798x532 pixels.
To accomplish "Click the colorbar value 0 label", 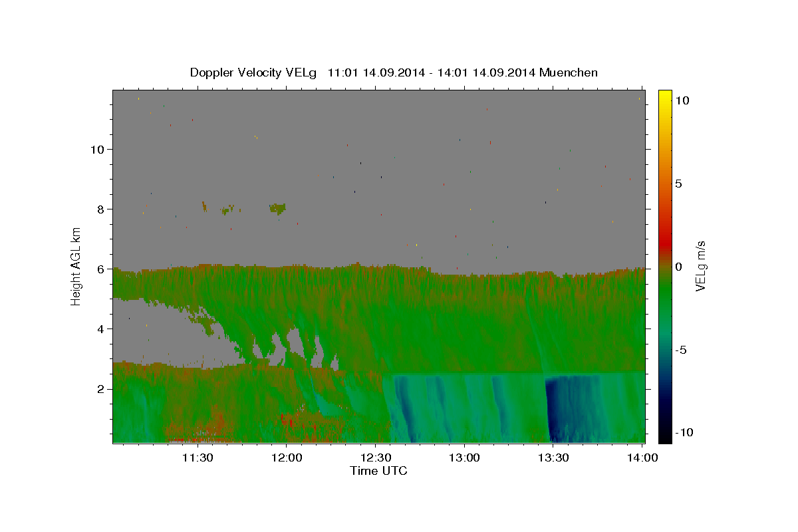I will pos(678,267).
